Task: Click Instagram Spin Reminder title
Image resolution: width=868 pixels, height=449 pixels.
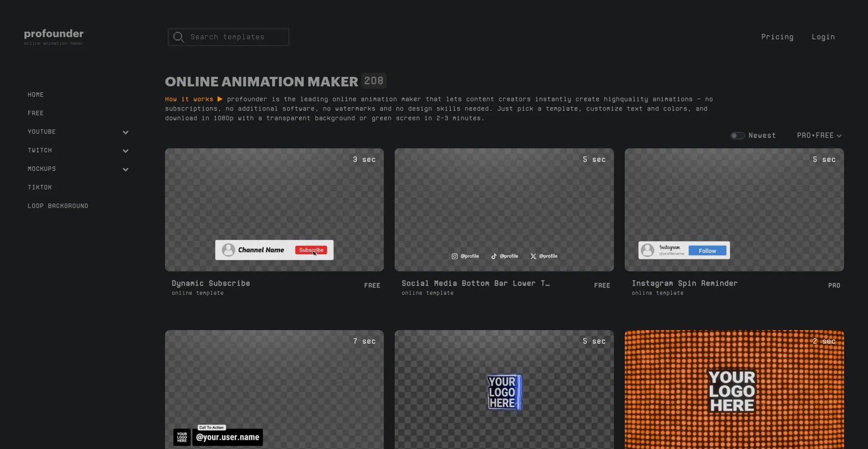Action: [x=684, y=284]
